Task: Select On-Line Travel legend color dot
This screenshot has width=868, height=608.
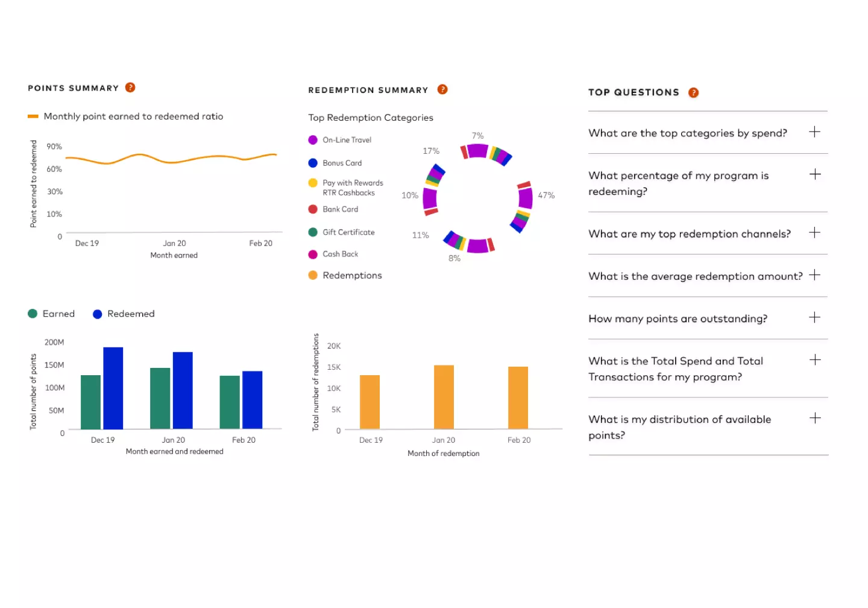Action: [313, 140]
